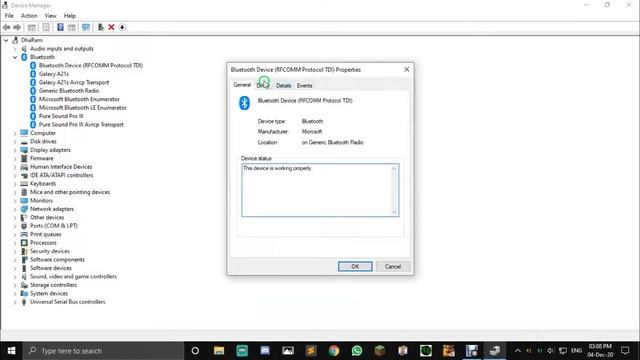Click the taskbar search box
The image size is (640, 360).
pos(104,351)
